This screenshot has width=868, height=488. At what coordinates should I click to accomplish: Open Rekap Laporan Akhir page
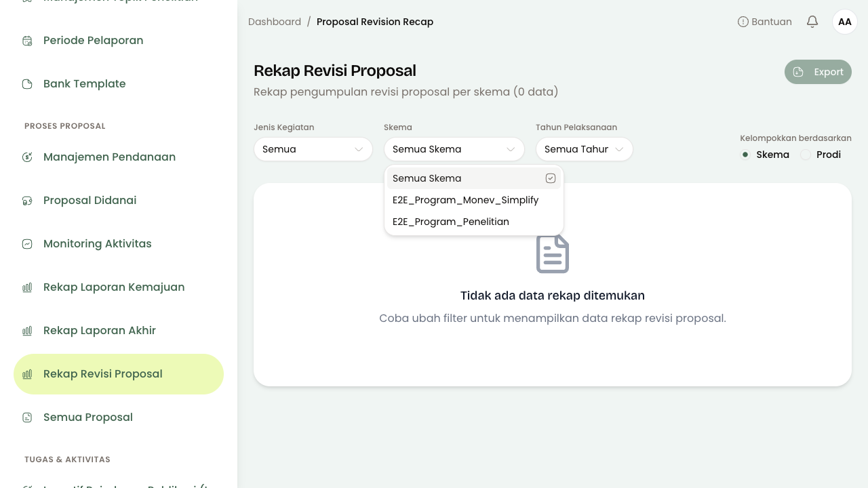pyautogui.click(x=119, y=331)
